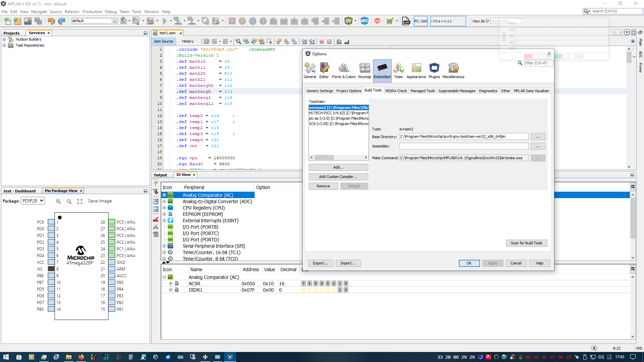Viewport: 644px width, 362px height.
Task: Toggle bit 6 of ACSR register
Action: [310, 284]
